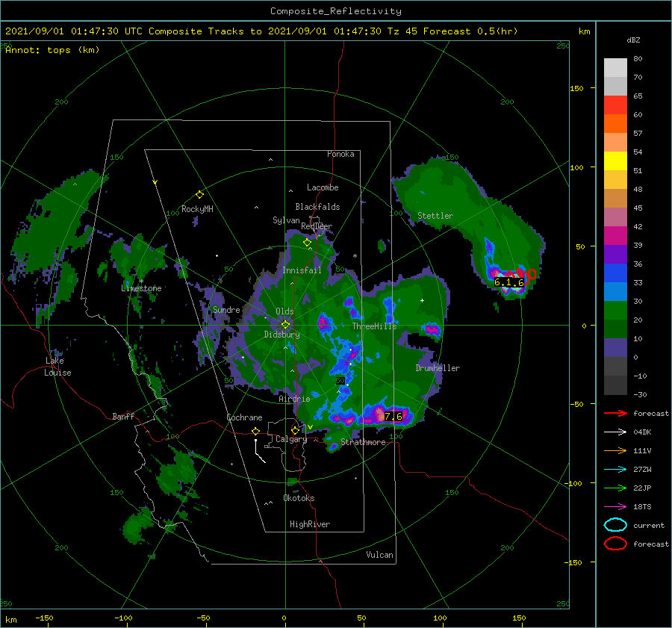This screenshot has height=628, width=672.
Task: Click the Olds city label
Action: [284, 311]
